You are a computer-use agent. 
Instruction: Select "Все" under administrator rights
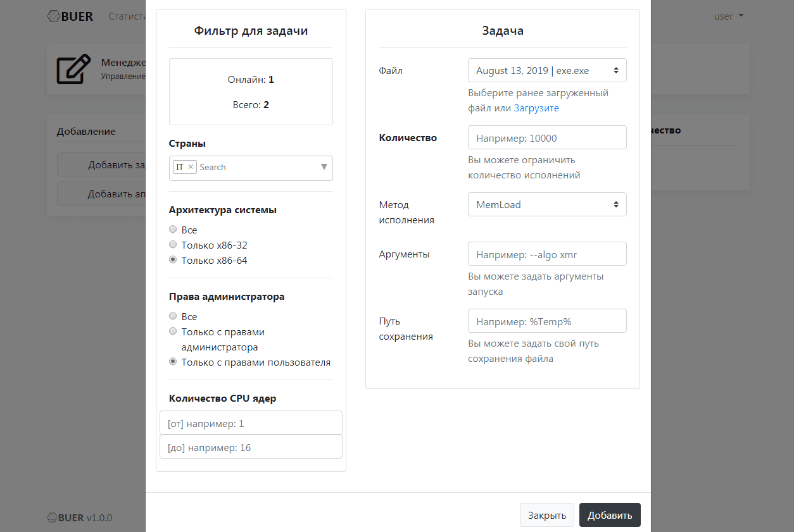[173, 316]
